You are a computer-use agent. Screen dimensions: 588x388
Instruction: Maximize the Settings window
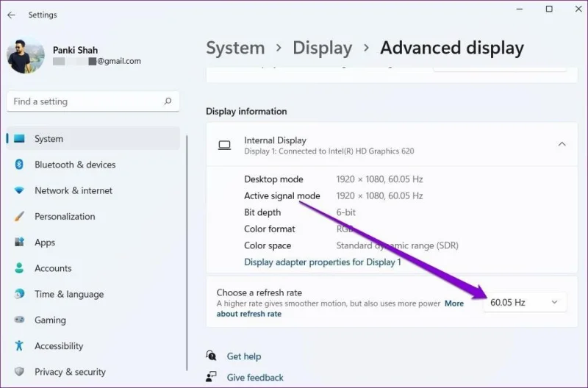pyautogui.click(x=549, y=9)
